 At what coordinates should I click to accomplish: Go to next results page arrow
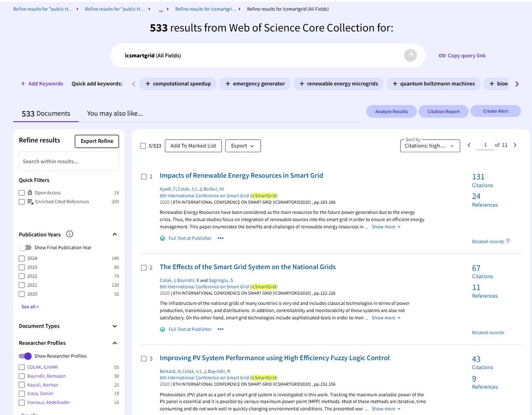point(515,145)
